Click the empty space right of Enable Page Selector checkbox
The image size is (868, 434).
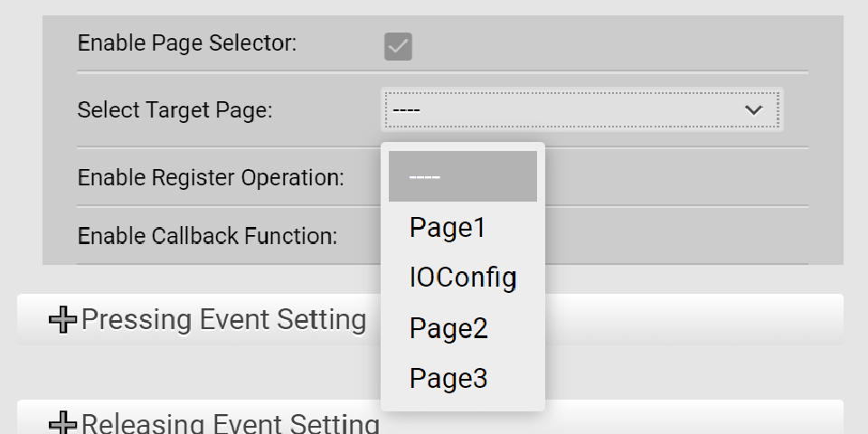pyautogui.click(x=615, y=45)
